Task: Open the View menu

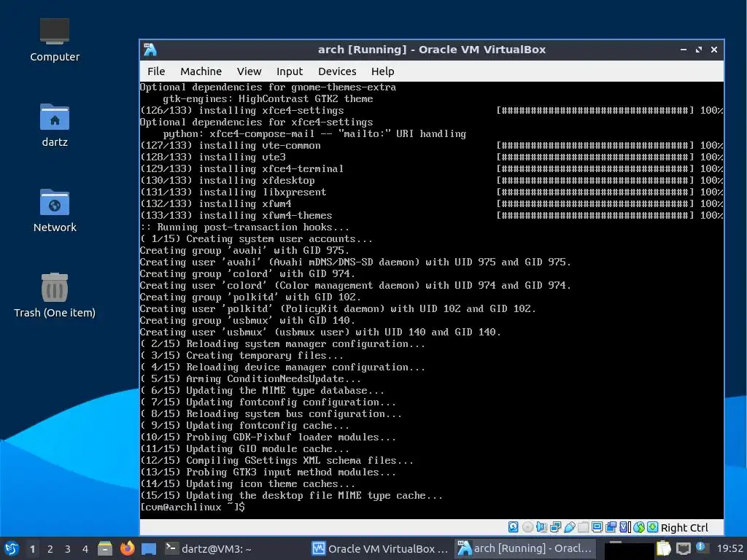Action: click(249, 71)
